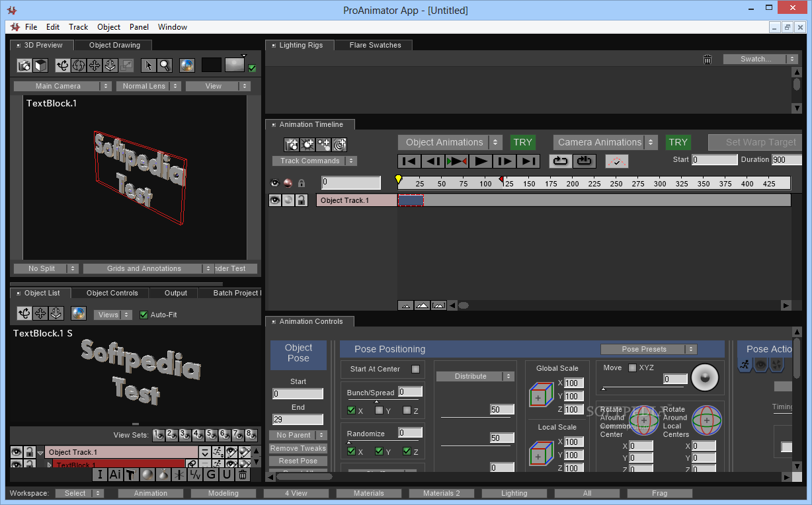Click the text cursor I icon in Object List

coord(100,474)
